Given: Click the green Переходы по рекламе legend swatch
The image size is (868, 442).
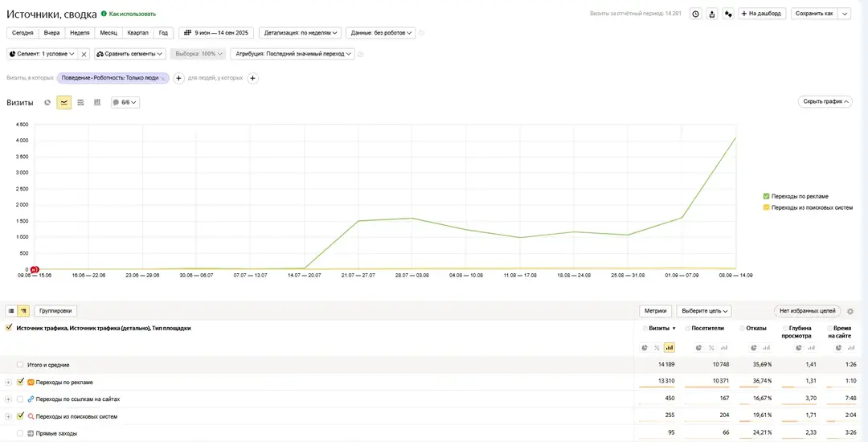Looking at the screenshot, I should [x=766, y=196].
